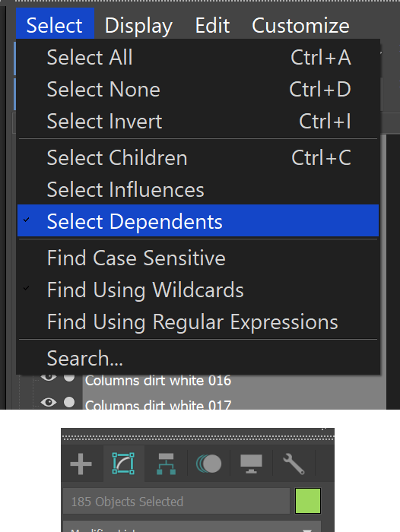400x532 pixels.
Task: Switch to the Modify panel icon
Action: pyautogui.click(x=123, y=464)
